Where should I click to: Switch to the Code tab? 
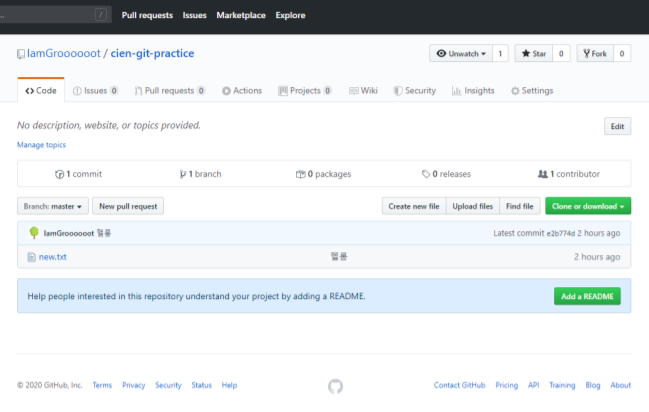click(x=41, y=90)
